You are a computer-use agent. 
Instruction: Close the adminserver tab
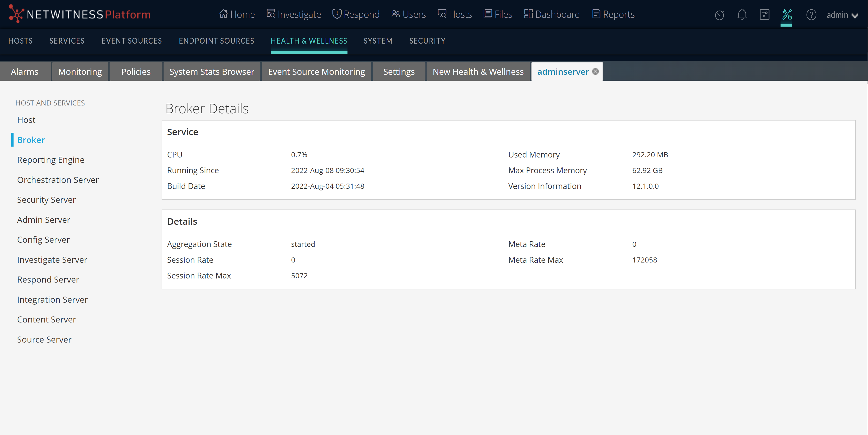595,71
